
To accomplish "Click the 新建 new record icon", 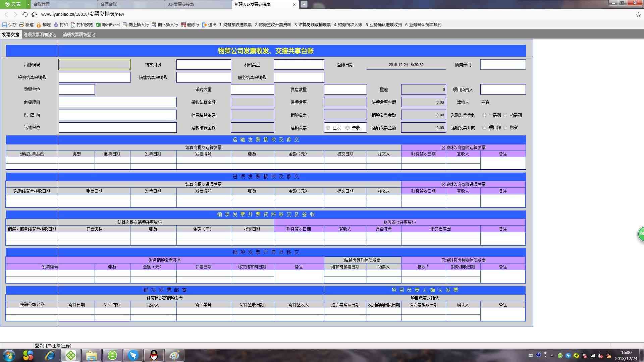I will click(x=22, y=25).
